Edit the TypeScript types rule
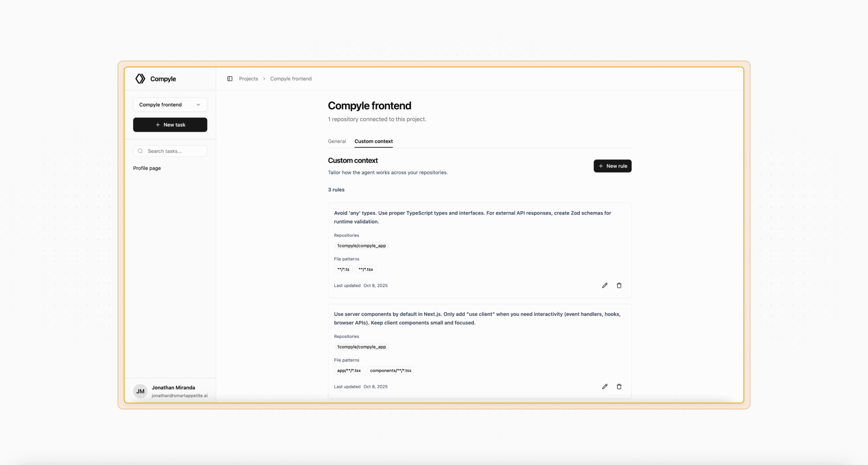This screenshot has width=868, height=465. tap(605, 286)
